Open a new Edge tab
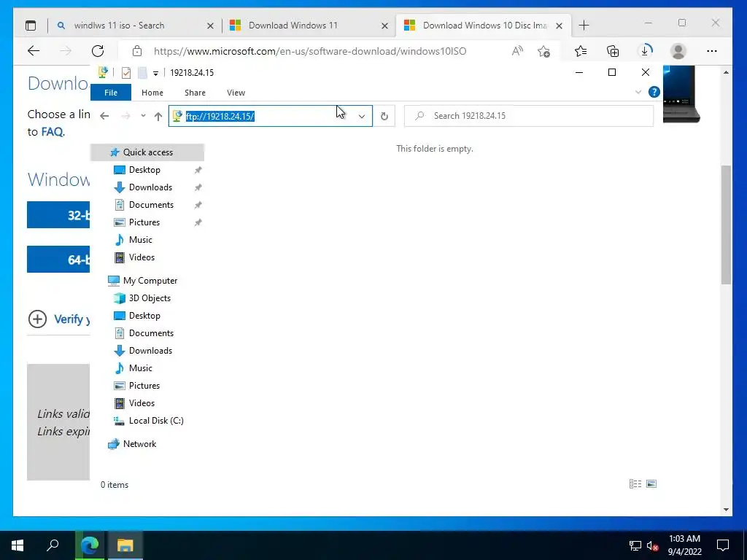Screen dimensions: 747x560 [584, 26]
